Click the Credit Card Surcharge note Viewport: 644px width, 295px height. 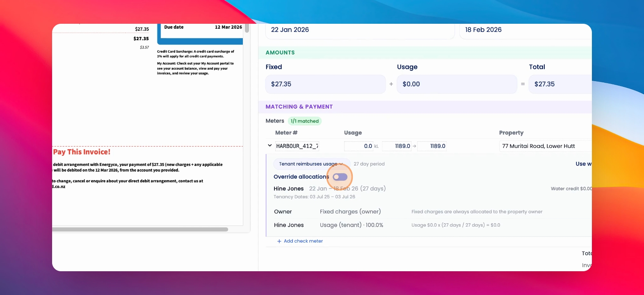pos(196,54)
